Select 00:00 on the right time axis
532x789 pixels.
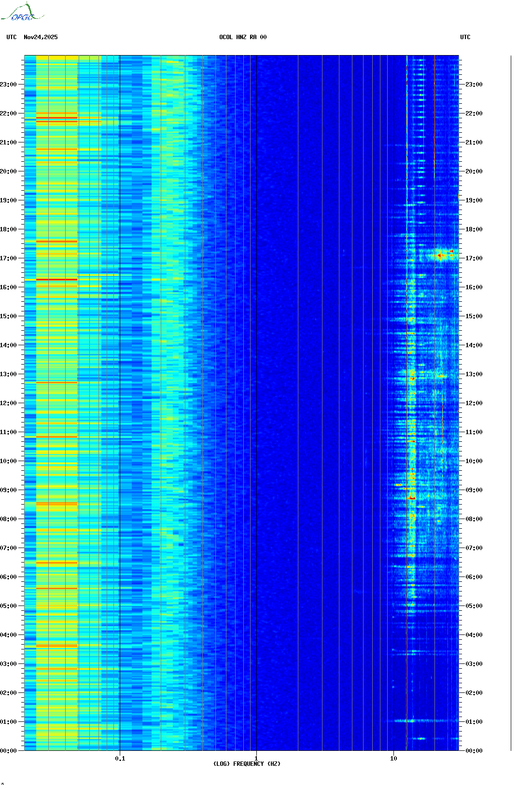474,751
